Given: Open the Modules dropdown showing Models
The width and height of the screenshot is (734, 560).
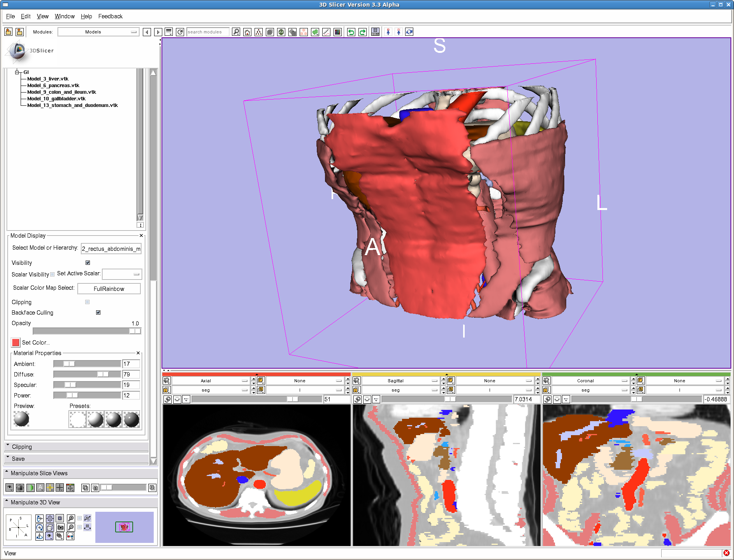Looking at the screenshot, I should [x=98, y=32].
